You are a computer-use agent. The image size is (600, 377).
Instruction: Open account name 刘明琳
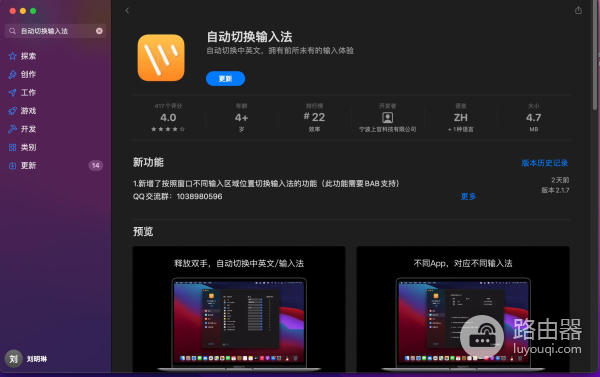pyautogui.click(x=37, y=359)
